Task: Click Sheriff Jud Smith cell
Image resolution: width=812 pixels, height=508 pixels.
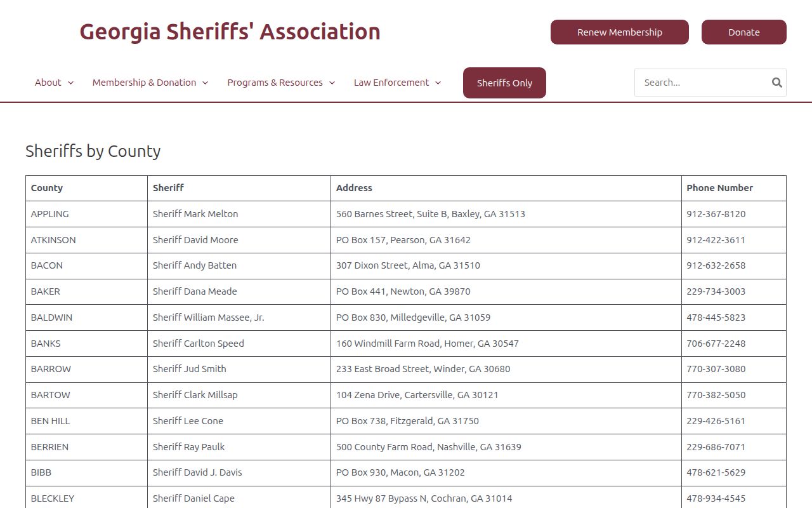Action: point(239,369)
